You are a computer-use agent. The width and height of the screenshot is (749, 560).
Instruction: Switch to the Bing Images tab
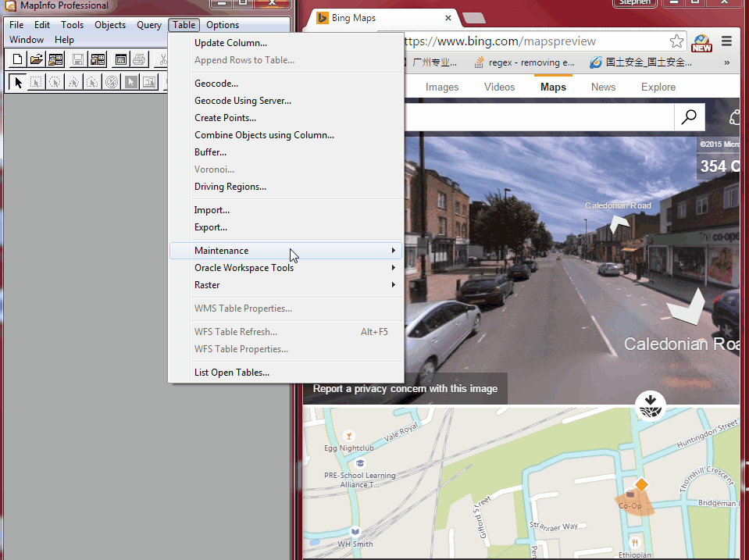point(442,87)
